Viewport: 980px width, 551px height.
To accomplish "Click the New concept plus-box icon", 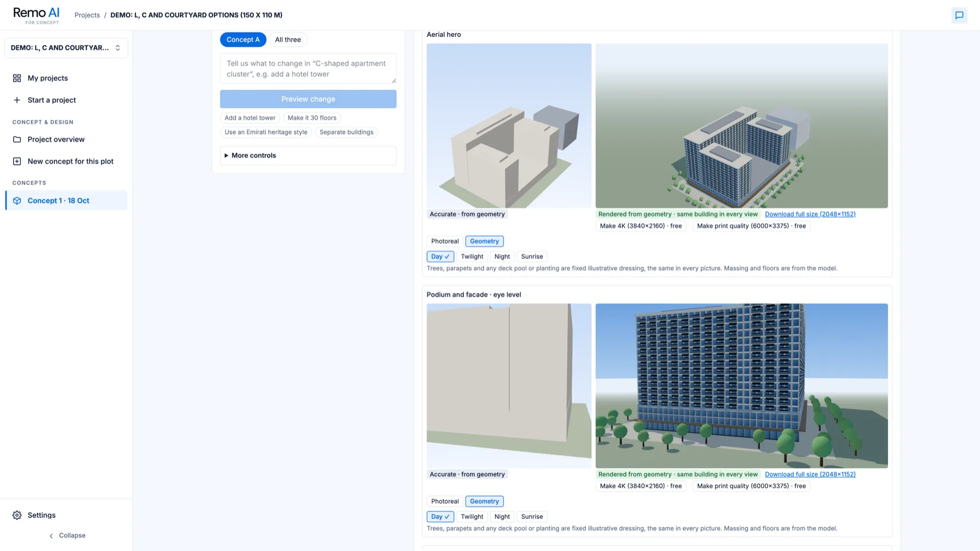I will click(17, 161).
